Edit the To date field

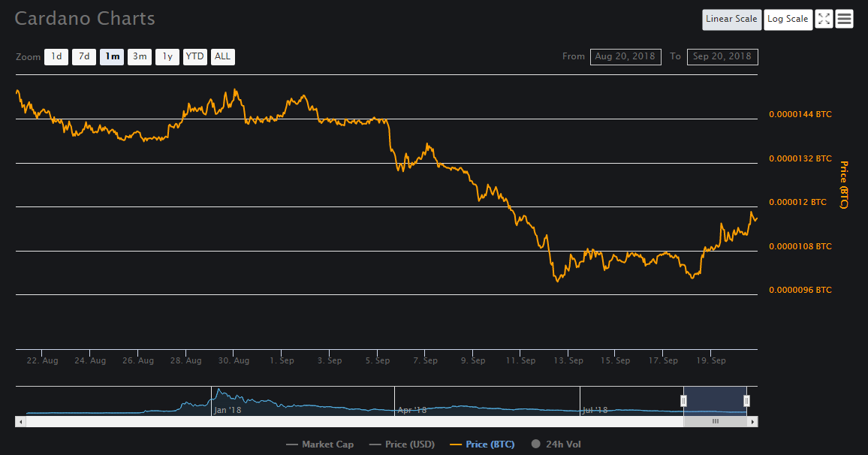point(722,56)
